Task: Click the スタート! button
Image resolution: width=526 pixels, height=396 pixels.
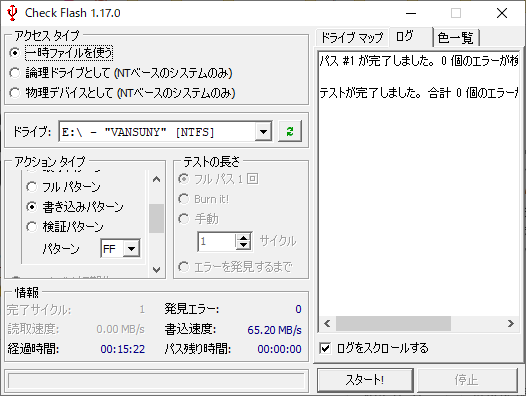Action: 365,380
